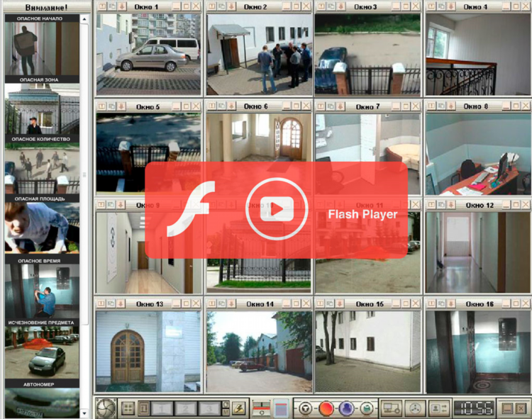Click the lightning bolt icon
Screen dimensions: 532x419
pyautogui.click(x=239, y=409)
